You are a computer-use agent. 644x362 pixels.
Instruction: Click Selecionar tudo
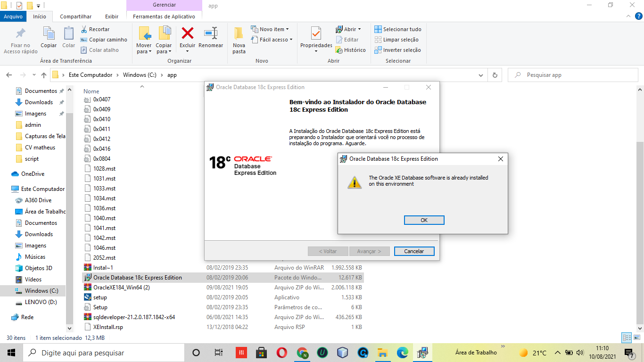pyautogui.click(x=398, y=29)
